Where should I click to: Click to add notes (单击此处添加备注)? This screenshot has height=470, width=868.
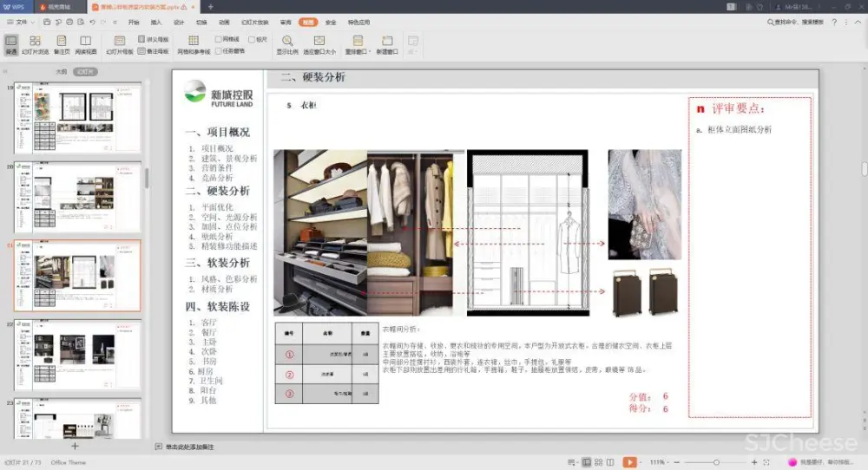188,447
